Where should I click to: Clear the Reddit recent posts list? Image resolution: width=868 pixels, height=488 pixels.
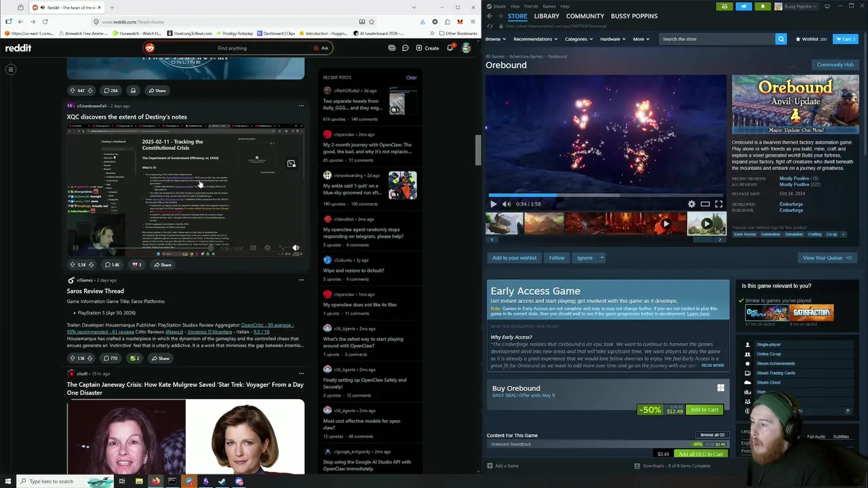(x=411, y=77)
